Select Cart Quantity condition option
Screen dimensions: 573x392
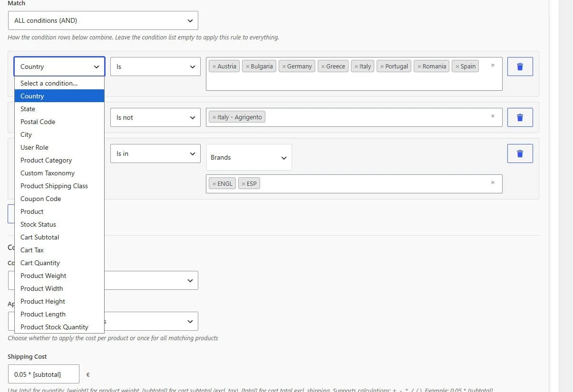click(x=59, y=263)
